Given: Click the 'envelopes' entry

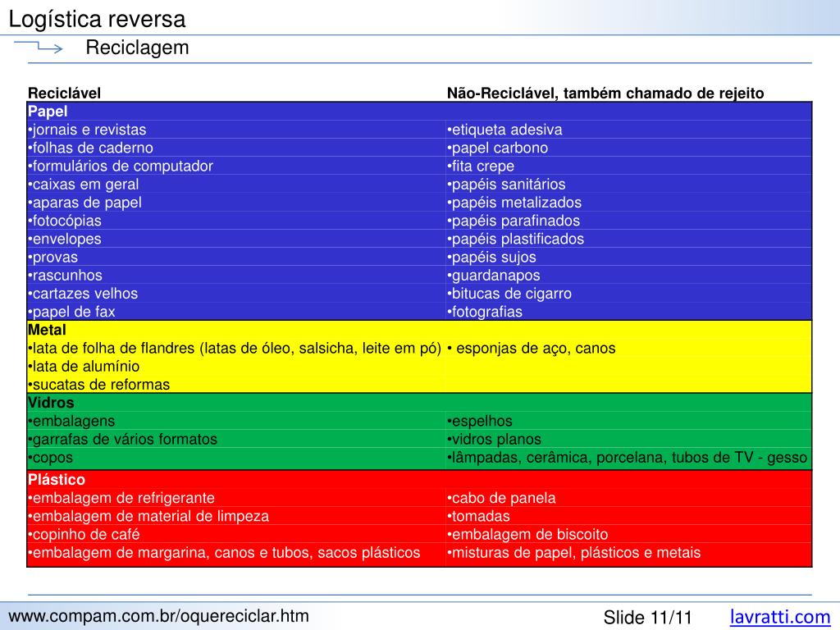Looking at the screenshot, I should pos(64,239).
